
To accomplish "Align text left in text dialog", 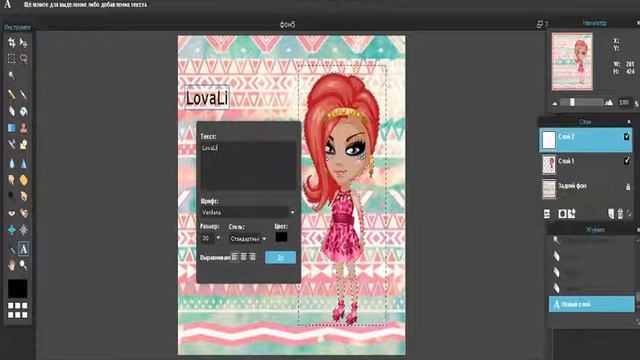I will tap(235, 257).
